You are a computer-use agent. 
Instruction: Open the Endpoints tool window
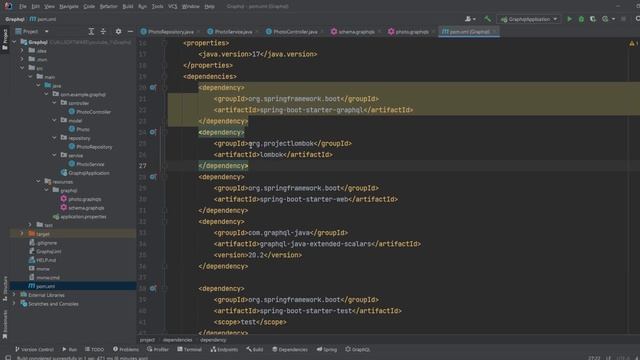coord(224,349)
